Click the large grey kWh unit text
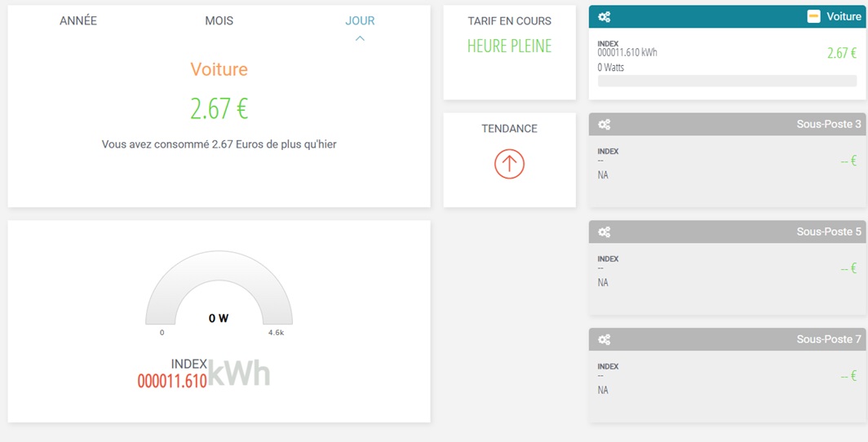This screenshot has width=868, height=442. (238, 374)
